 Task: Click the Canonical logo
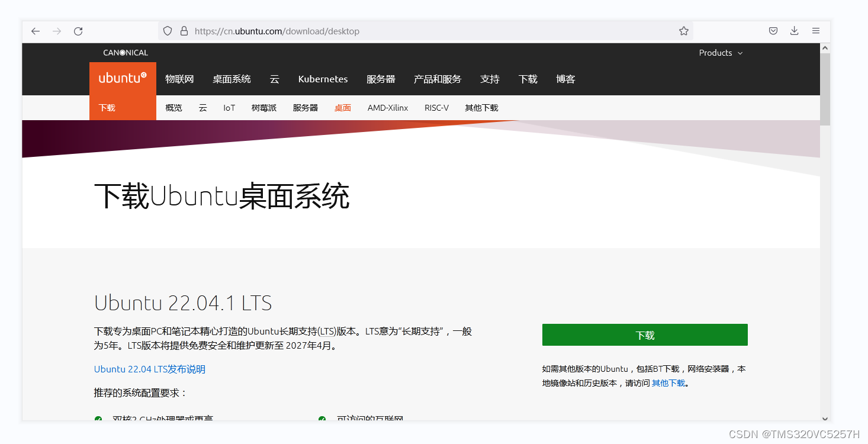point(126,53)
